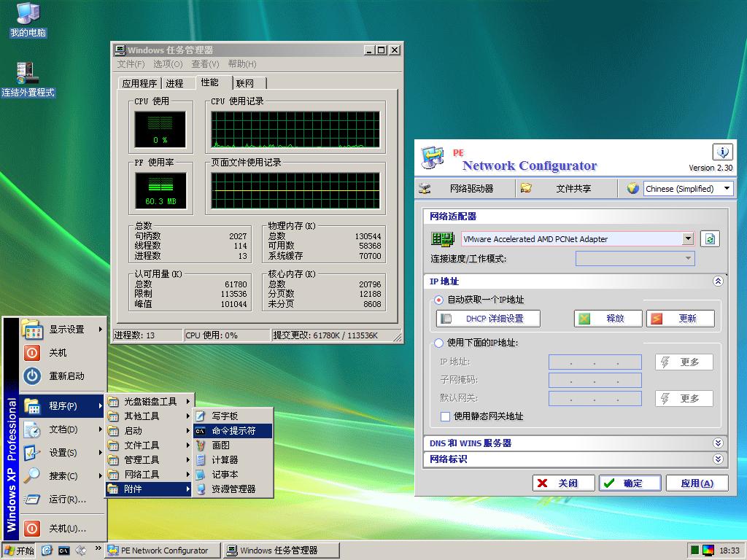The width and height of the screenshot is (747, 560).
Task: Click the 更新 button
Action: [x=681, y=319]
